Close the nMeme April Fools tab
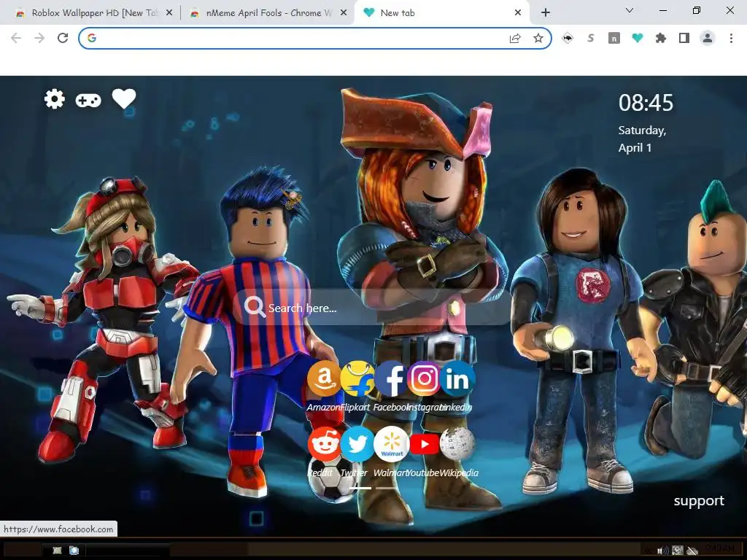747x560 pixels. coord(344,13)
